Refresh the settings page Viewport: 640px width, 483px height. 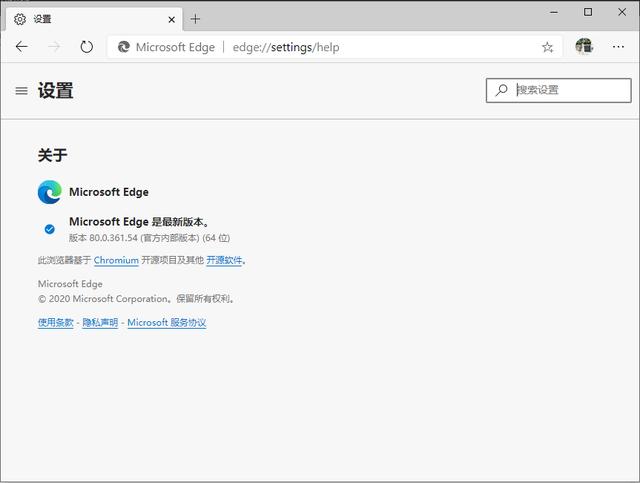[87, 47]
